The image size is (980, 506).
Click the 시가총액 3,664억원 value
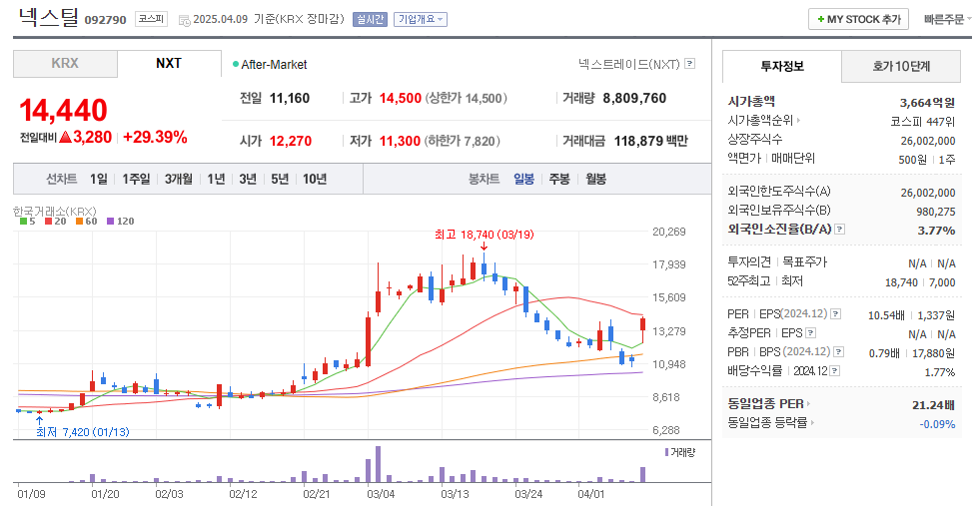pos(927,103)
